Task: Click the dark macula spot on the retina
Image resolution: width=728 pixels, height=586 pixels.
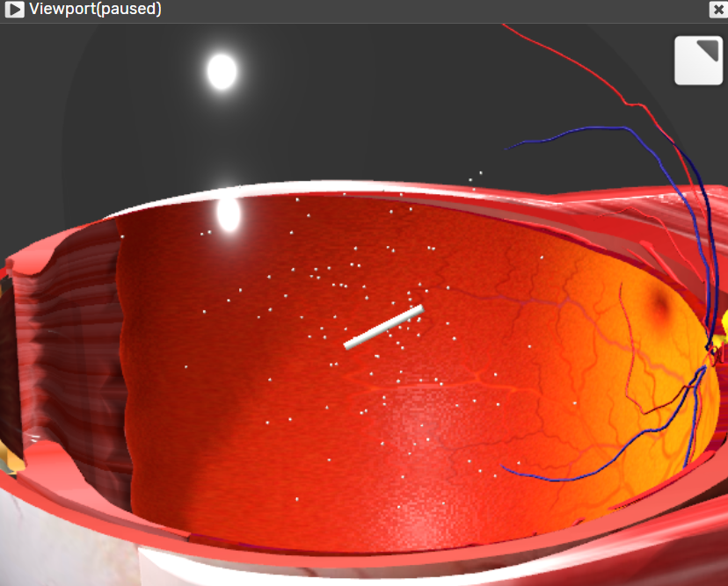Action: (x=659, y=304)
